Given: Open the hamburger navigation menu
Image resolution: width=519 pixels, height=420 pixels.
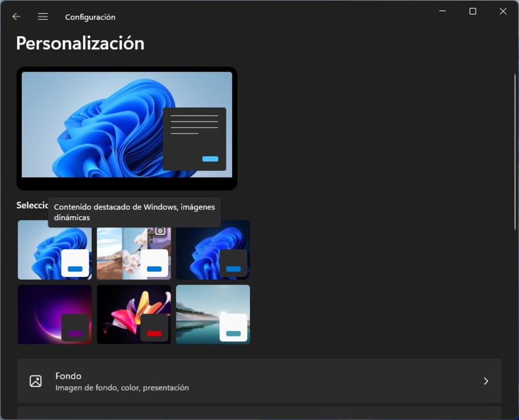Looking at the screenshot, I should coord(42,17).
